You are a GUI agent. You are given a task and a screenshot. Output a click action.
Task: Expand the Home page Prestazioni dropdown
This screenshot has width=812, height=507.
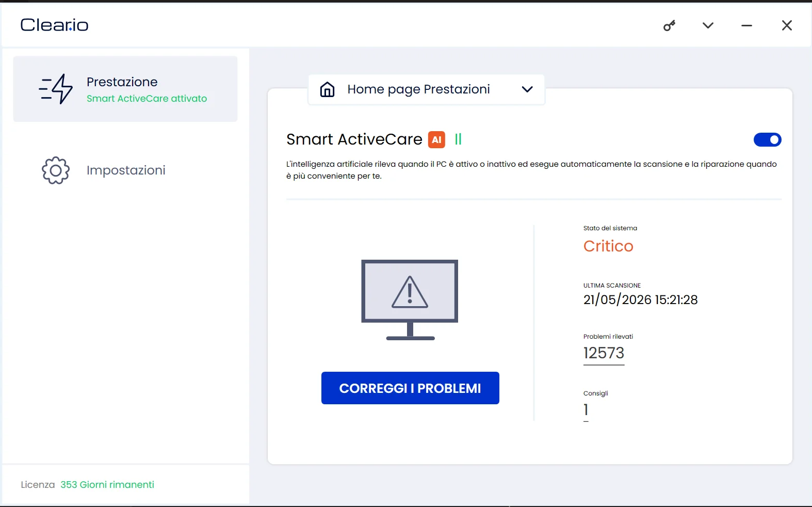(427, 89)
